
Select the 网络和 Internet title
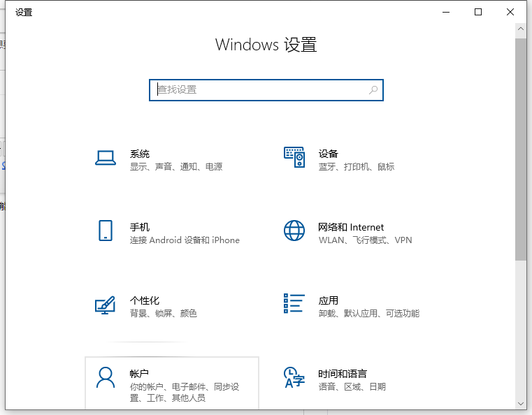[351, 227]
